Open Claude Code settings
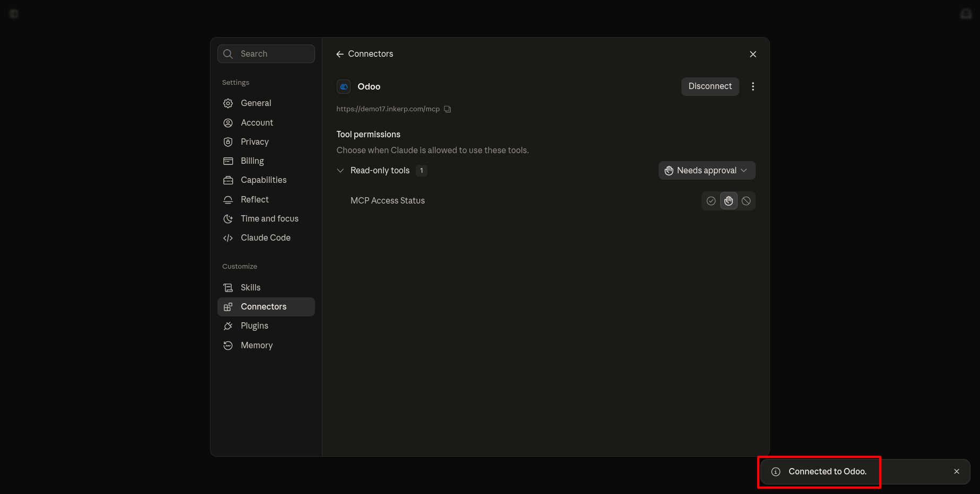980x494 pixels. (x=266, y=238)
